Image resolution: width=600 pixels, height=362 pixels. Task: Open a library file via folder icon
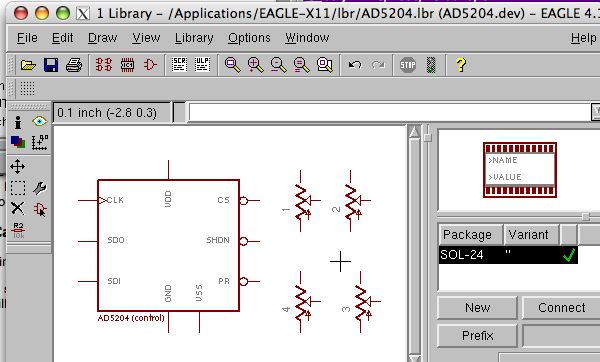pos(28,65)
